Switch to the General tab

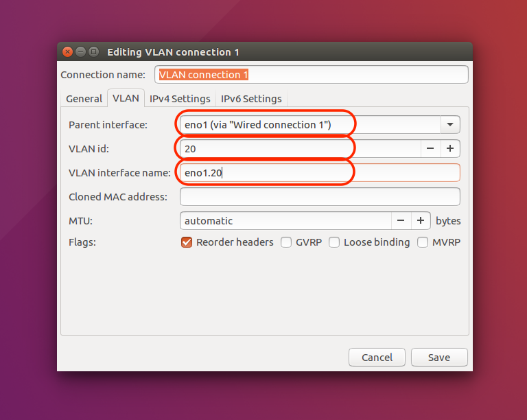[84, 99]
